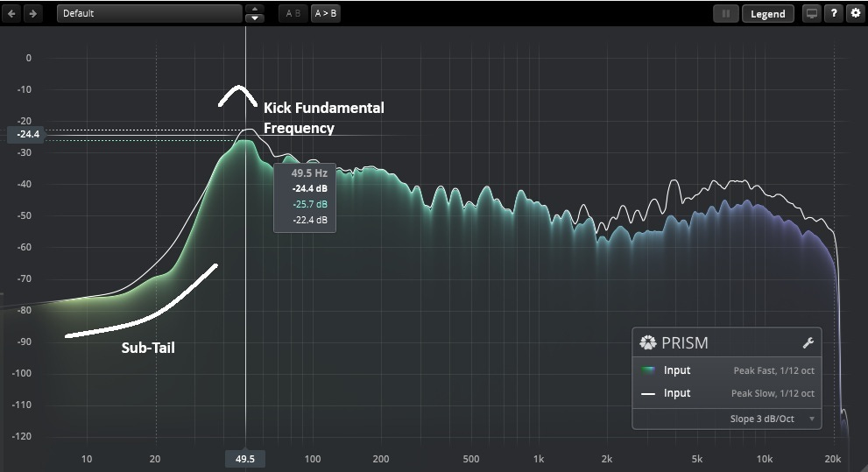Click the -25.7 dB tooltip value

click(310, 204)
